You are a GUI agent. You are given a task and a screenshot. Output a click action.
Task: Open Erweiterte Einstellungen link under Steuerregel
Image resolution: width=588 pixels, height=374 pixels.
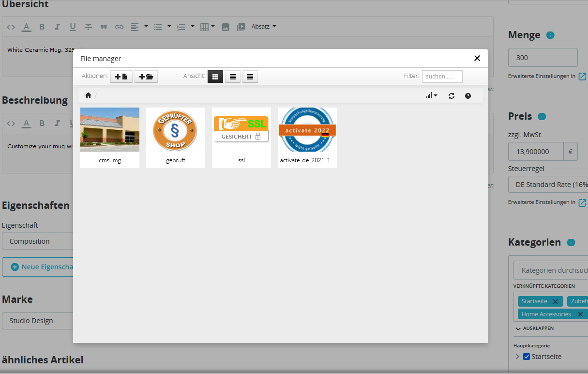click(x=547, y=202)
